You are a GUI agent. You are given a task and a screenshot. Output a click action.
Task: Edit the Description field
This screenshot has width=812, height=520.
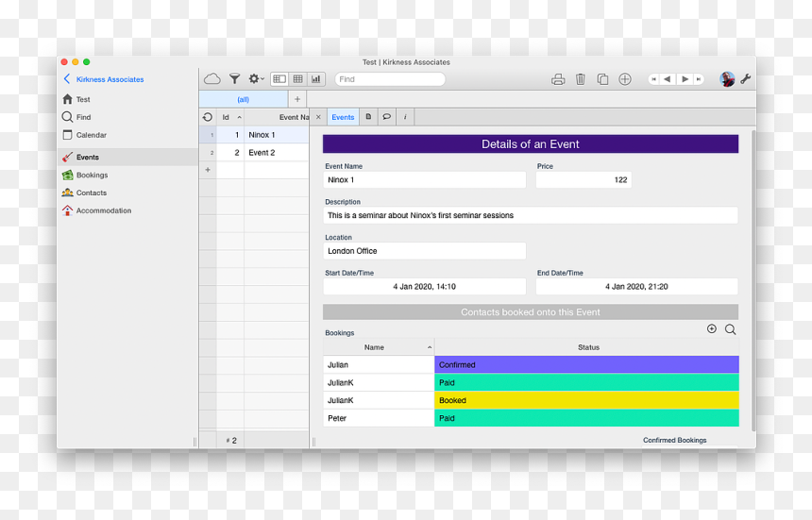(x=531, y=215)
